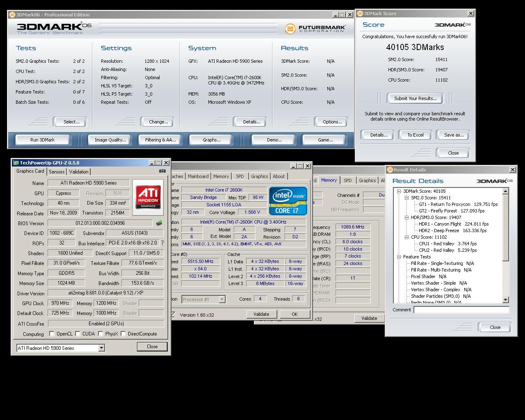
Task: Select GT1 - Return To Proxycon result
Action: pos(458,204)
